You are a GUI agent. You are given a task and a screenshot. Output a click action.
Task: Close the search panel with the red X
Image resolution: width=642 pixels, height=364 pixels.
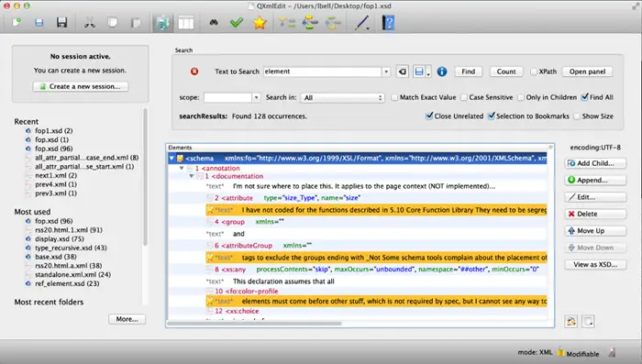(x=194, y=72)
